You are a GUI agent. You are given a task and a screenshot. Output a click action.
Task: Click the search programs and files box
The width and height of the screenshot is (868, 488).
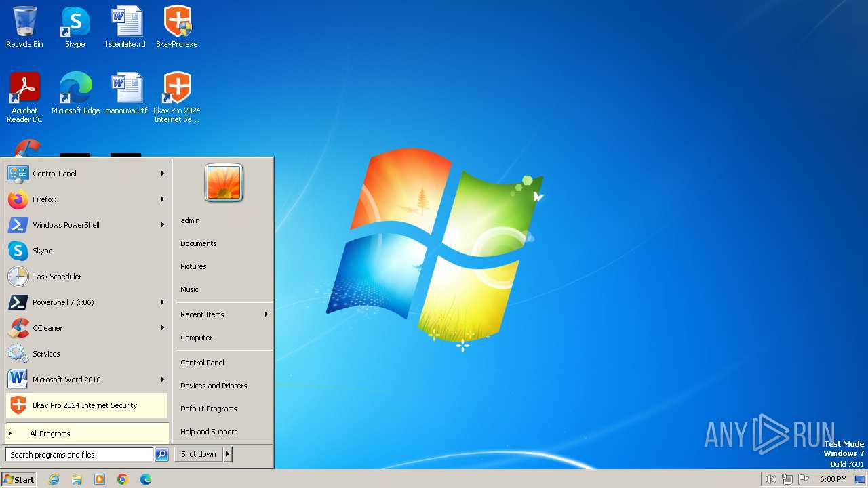79,455
